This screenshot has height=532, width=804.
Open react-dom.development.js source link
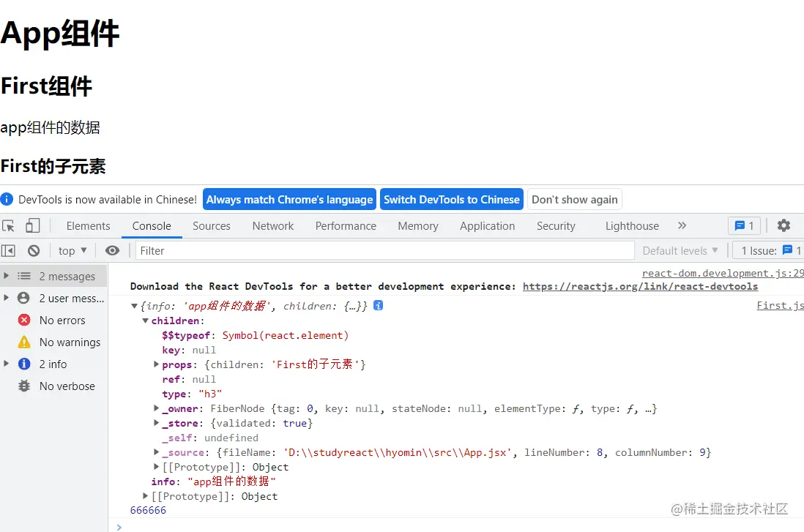pyautogui.click(x=723, y=273)
